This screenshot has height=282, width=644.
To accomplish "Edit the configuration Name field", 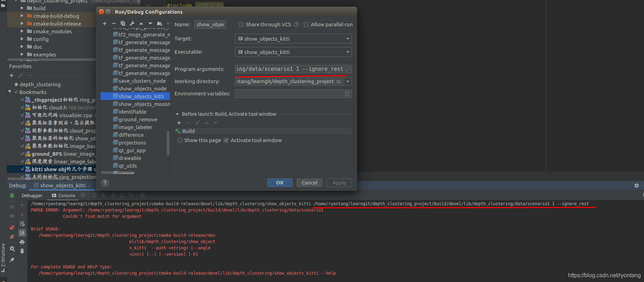I will [210, 25].
